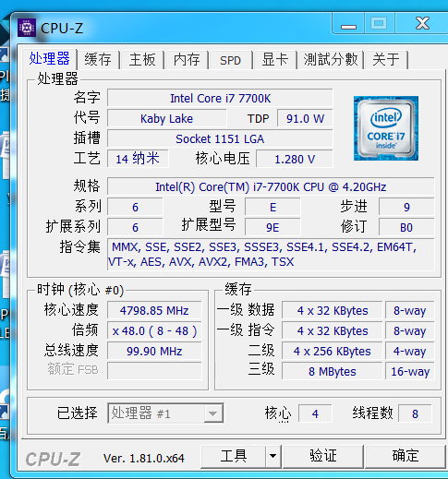Click the empty 额定 FSB field

(154, 371)
